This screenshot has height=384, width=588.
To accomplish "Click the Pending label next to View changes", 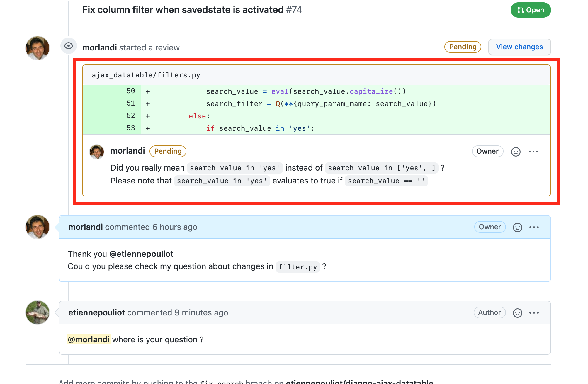I will pos(463,47).
